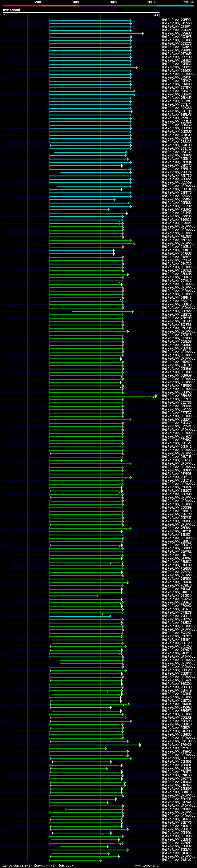Screen dimensions: 197x868
Task: Click the green ~80% legend segment
Action: coord(137,6)
